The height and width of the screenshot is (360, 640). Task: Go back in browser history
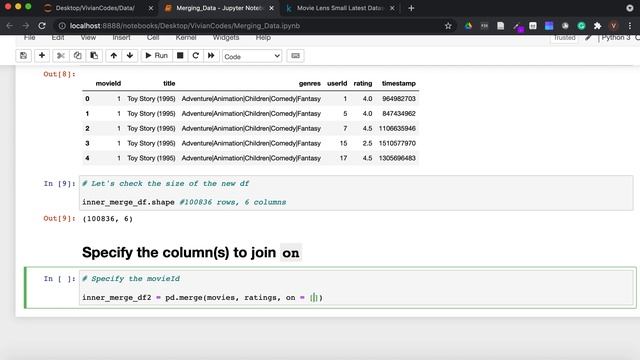pyautogui.click(x=9, y=26)
